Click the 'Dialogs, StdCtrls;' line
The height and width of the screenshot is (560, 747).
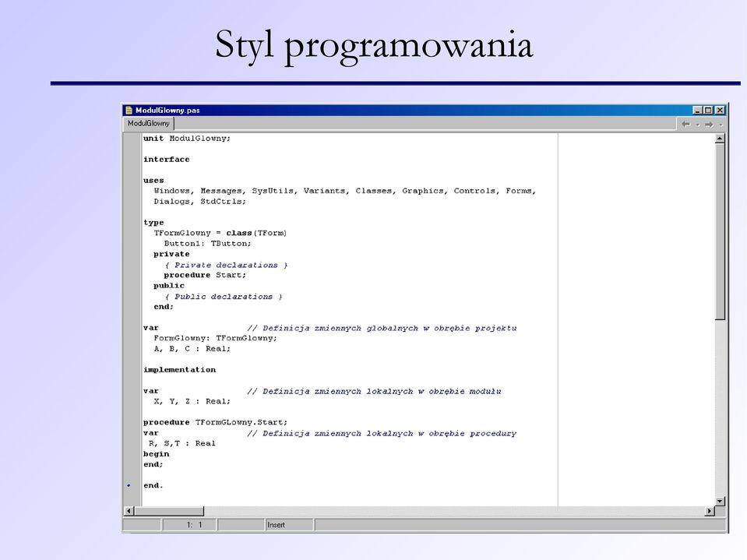[199, 202]
